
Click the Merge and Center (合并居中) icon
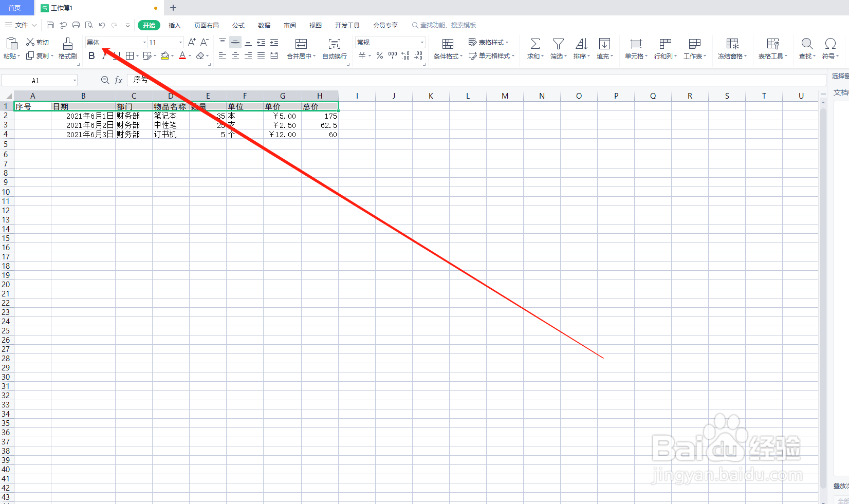tap(301, 44)
